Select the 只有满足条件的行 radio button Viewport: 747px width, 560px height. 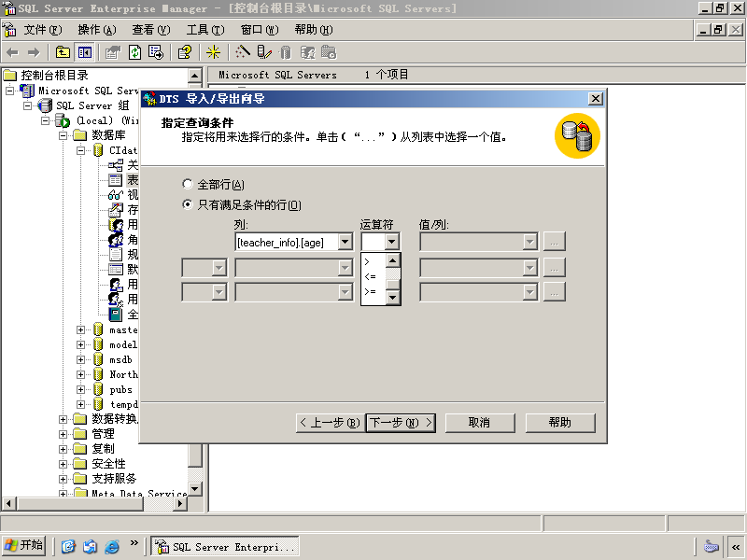coord(188,204)
